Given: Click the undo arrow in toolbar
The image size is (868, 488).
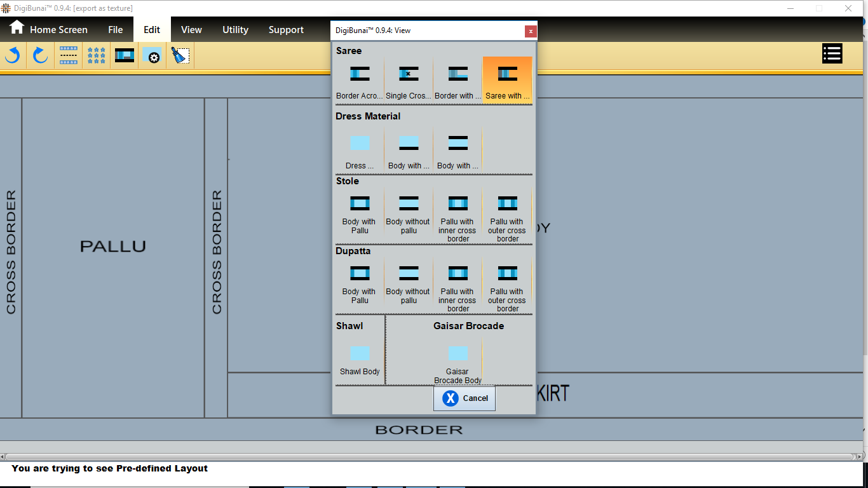Looking at the screenshot, I should tap(13, 56).
